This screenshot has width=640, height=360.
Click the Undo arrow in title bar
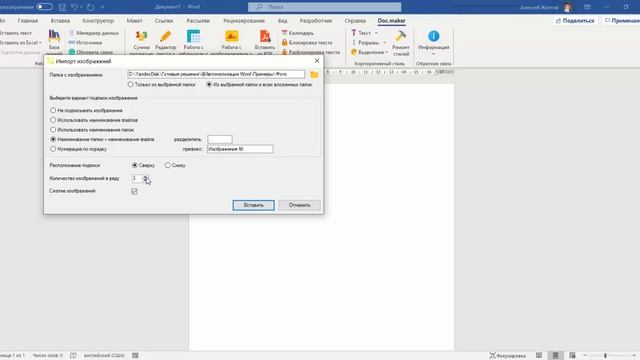coord(74,7)
